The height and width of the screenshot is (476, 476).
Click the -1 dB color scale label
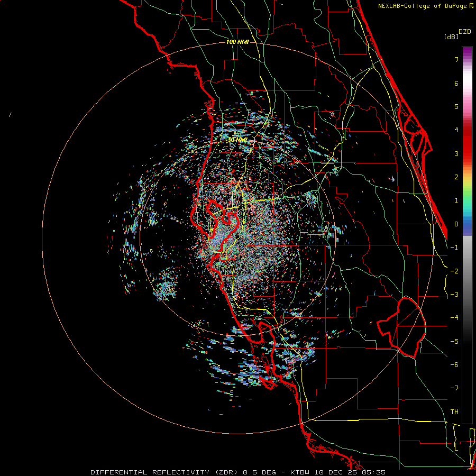(454, 248)
